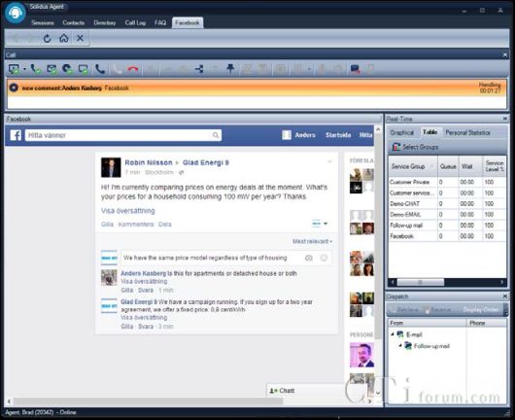Go to the browser home icon
Viewport: 515px width, 420px height.
(x=64, y=38)
